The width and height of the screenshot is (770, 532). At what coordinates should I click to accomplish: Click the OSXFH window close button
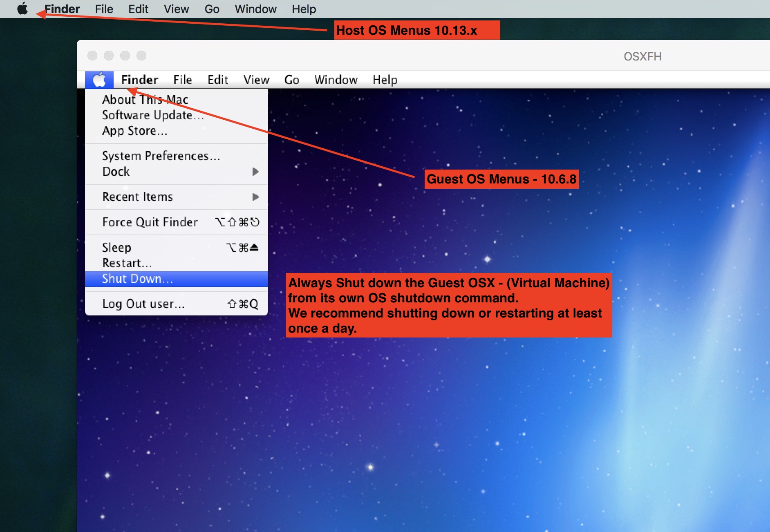pos(93,56)
